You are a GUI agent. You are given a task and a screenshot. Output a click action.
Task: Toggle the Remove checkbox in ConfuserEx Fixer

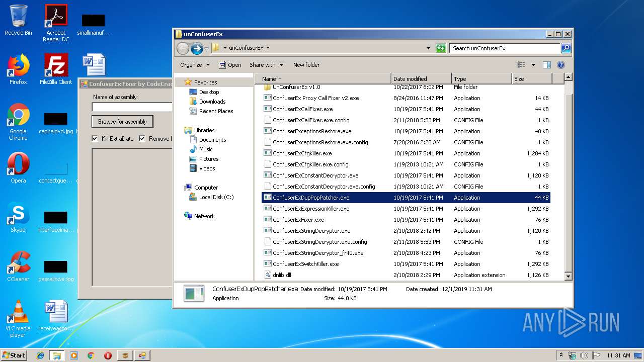[142, 139]
